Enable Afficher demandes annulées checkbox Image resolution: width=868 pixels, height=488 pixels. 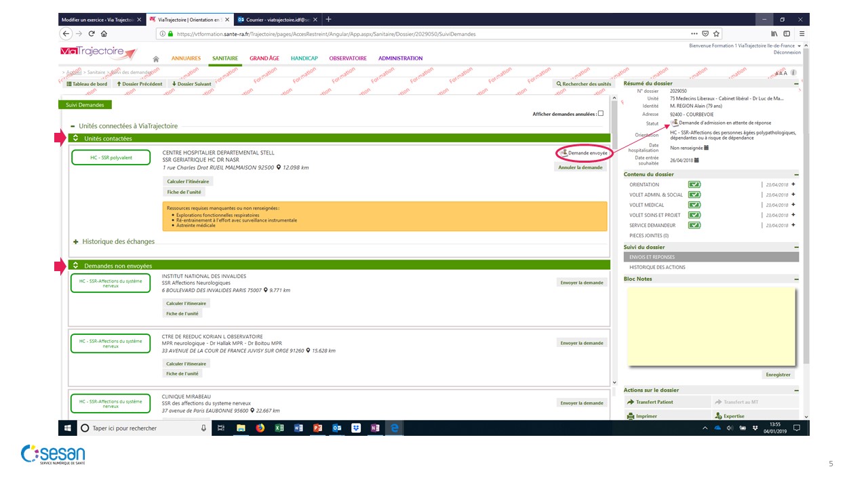point(600,114)
